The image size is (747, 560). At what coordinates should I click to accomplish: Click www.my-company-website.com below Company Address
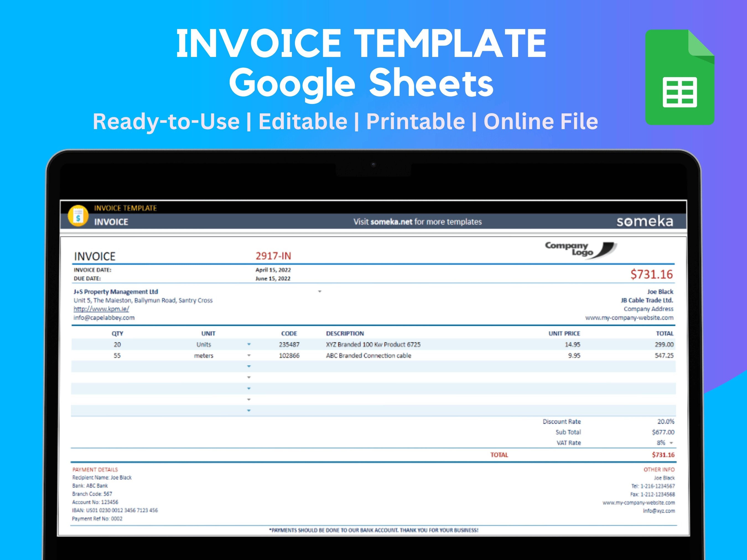[x=629, y=318]
